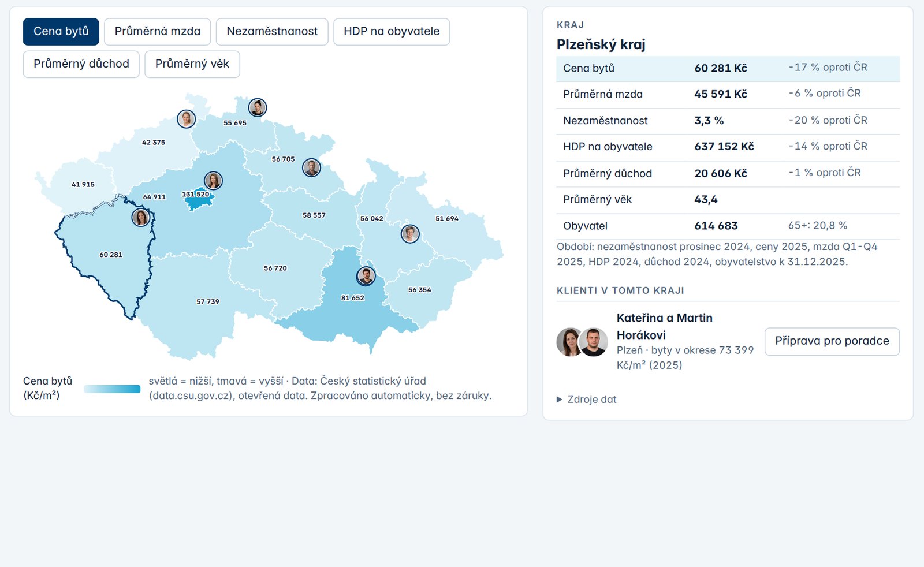The height and width of the screenshot is (567, 924).
Task: Switch to the Cena bytů tab
Action: pyautogui.click(x=61, y=32)
